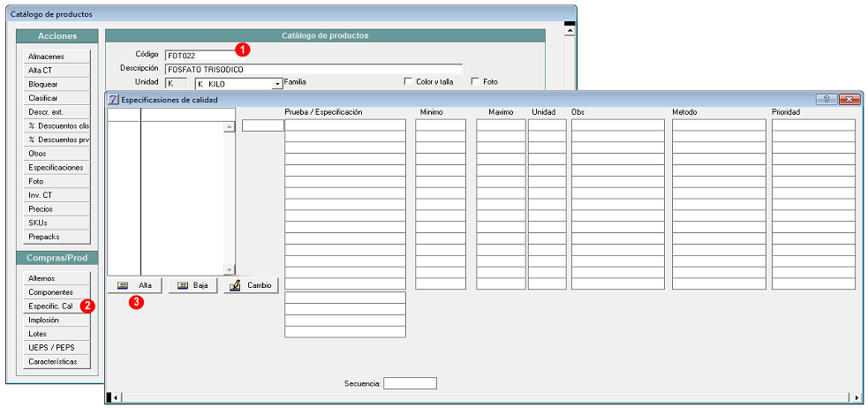The width and height of the screenshot is (868, 408).
Task: Click the Clasificar action button
Action: pos(57,98)
